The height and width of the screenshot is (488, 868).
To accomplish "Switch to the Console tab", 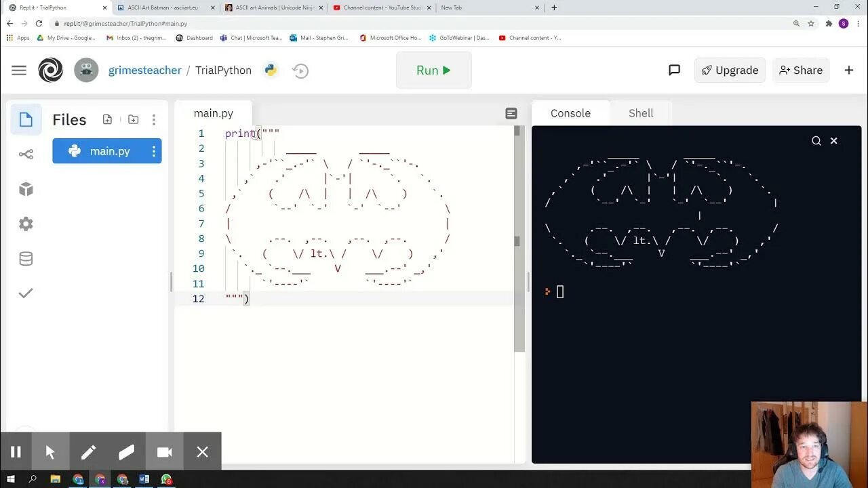I will click(570, 113).
